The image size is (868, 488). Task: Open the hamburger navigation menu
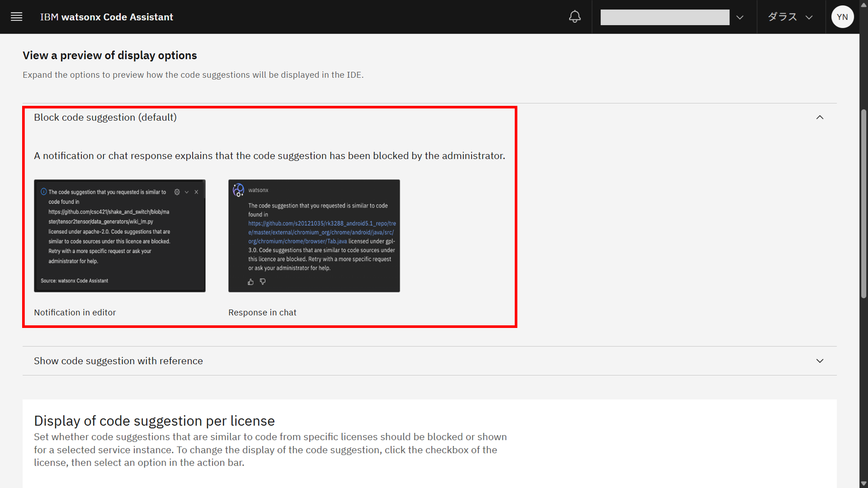pyautogui.click(x=16, y=17)
